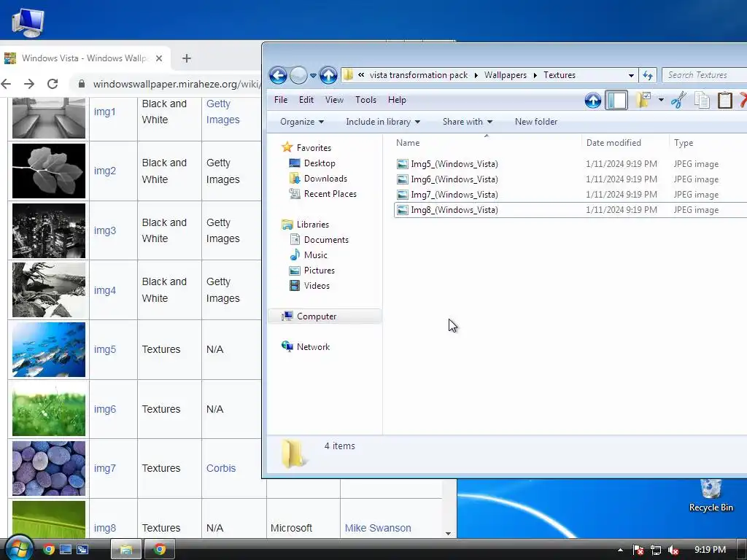This screenshot has height=560, width=747.
Task: Open recent pages arrow beside forward button
Action: click(313, 76)
